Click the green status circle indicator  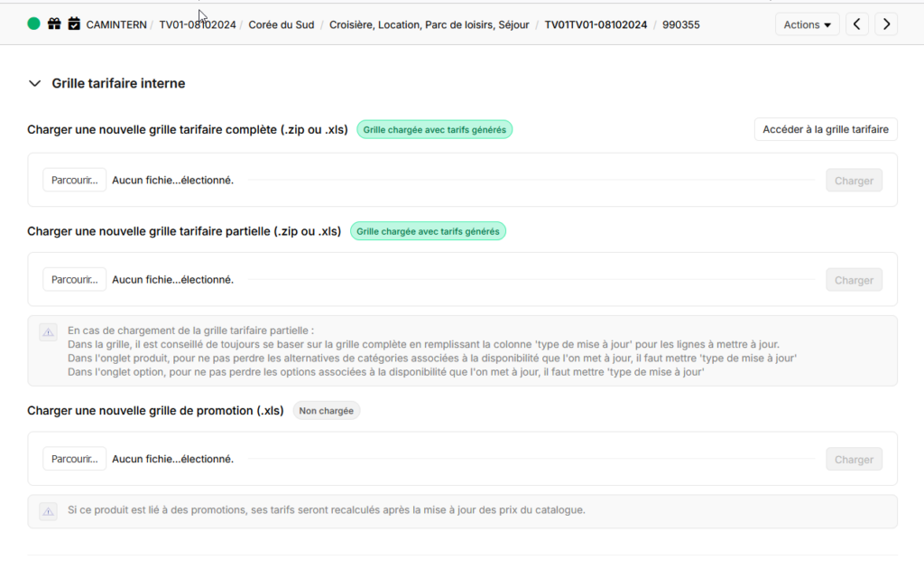[34, 24]
